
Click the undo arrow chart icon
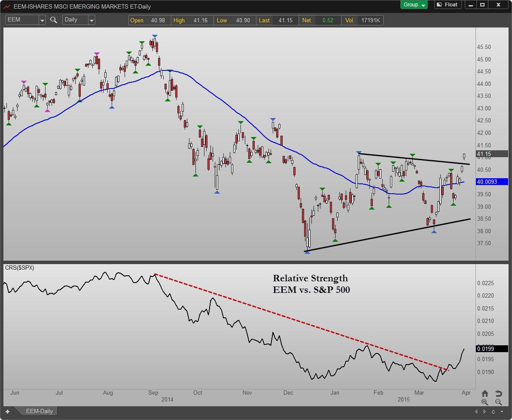coord(498,393)
